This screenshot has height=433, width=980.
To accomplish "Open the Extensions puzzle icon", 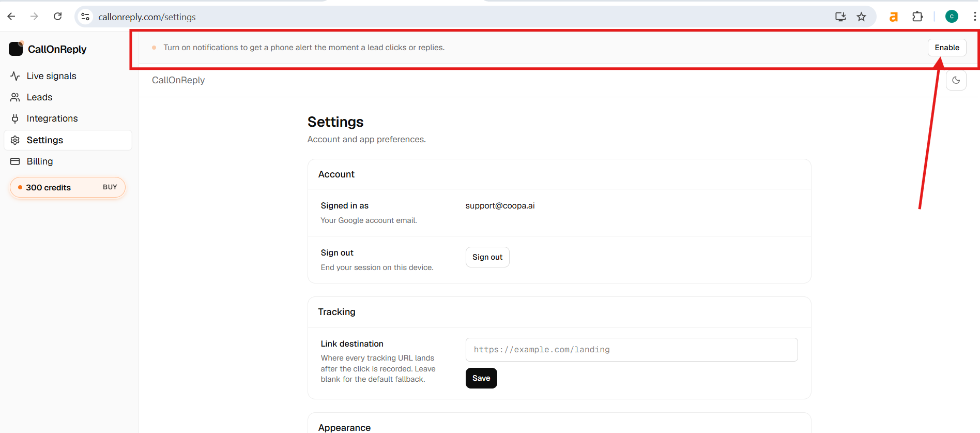I will (917, 17).
